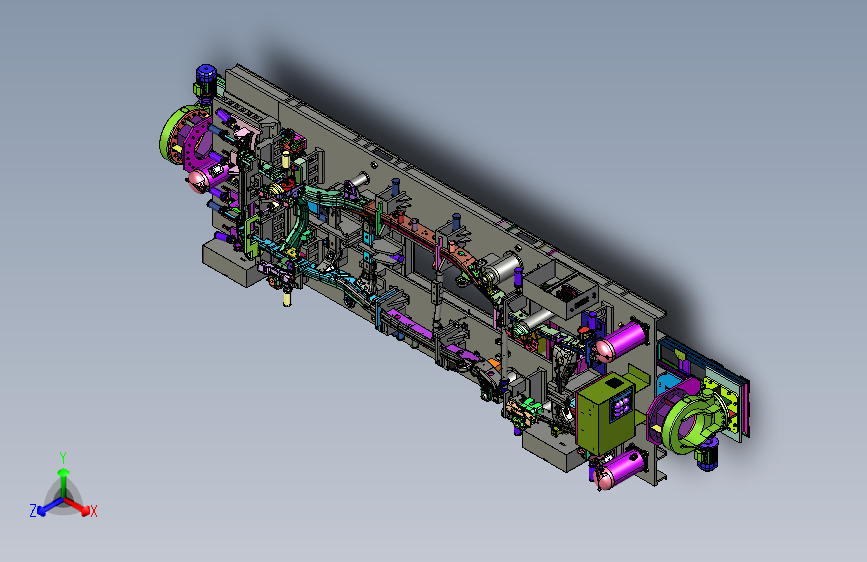
Task: Select the olive green control box on the model
Action: coord(605,412)
